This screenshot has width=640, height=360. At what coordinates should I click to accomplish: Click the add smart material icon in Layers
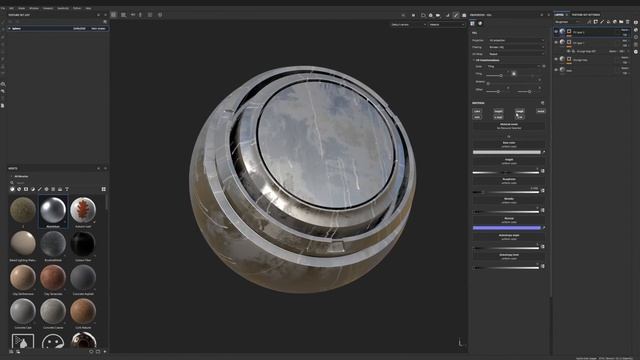coord(615,22)
